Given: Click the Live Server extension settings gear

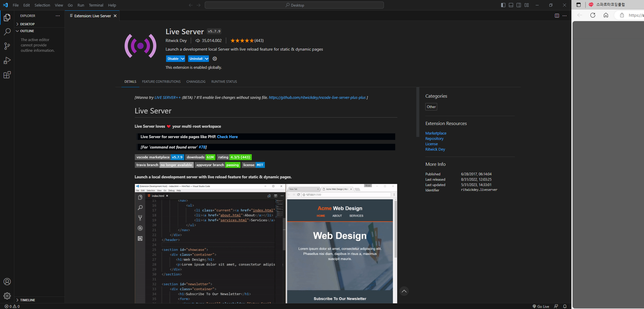Looking at the screenshot, I should tap(215, 59).
